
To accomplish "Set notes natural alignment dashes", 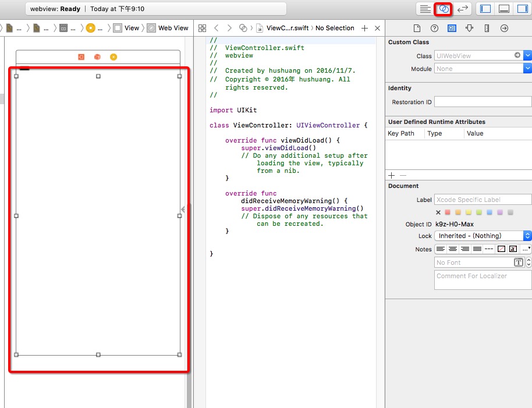I will 489,249.
